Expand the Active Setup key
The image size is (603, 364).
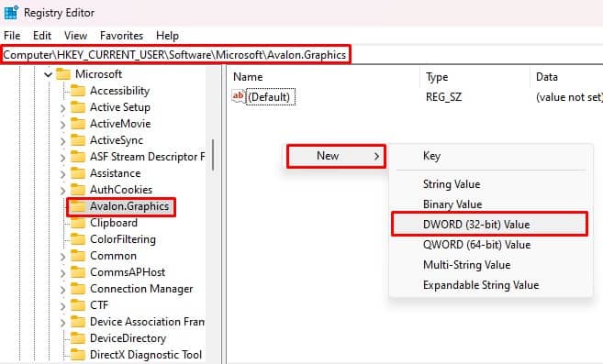pyautogui.click(x=62, y=108)
